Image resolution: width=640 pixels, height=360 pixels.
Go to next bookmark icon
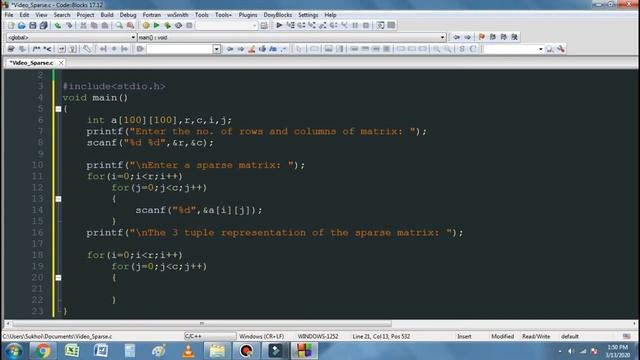503,37
